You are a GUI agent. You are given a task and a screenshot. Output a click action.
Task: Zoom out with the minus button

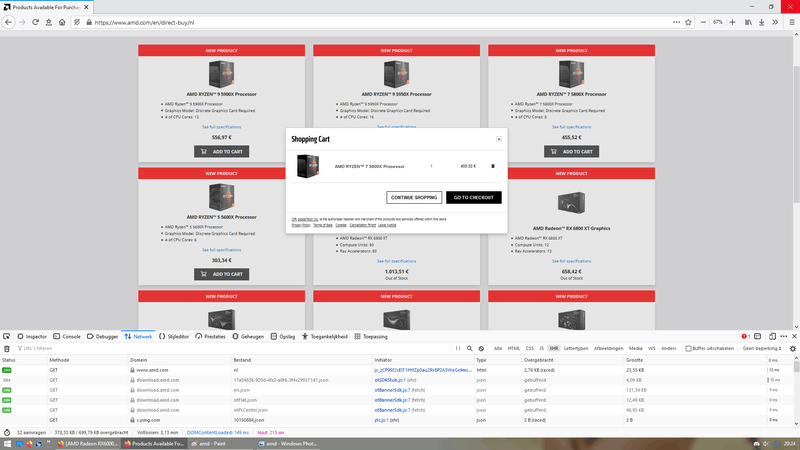pyautogui.click(x=703, y=22)
